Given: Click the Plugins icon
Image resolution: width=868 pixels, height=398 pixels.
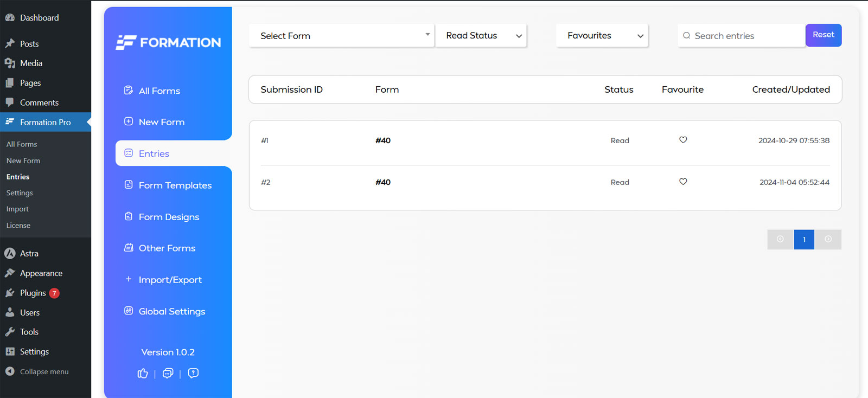Looking at the screenshot, I should (10, 293).
